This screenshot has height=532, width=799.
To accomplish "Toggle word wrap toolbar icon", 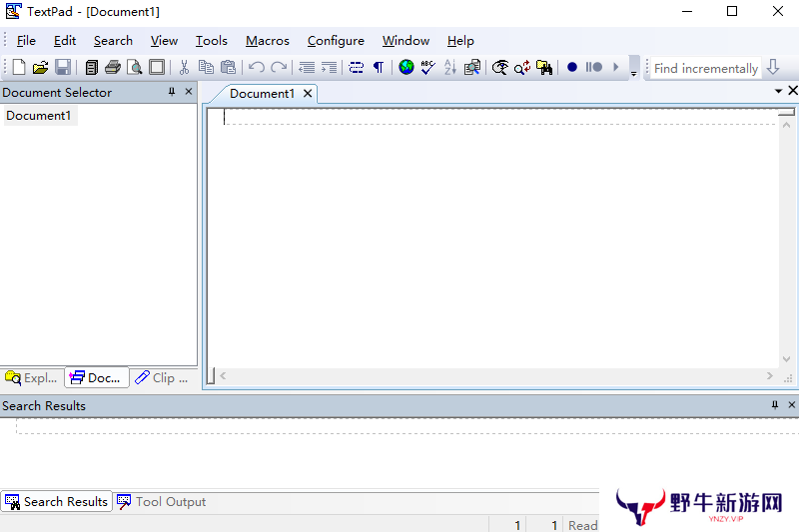I will pyautogui.click(x=357, y=67).
